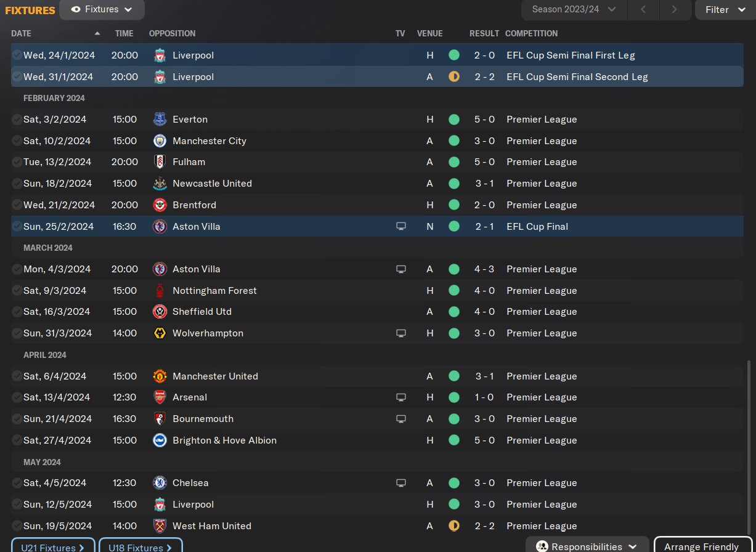Click the Chelsea club badge icon
The width and height of the screenshot is (756, 552).
click(x=160, y=483)
